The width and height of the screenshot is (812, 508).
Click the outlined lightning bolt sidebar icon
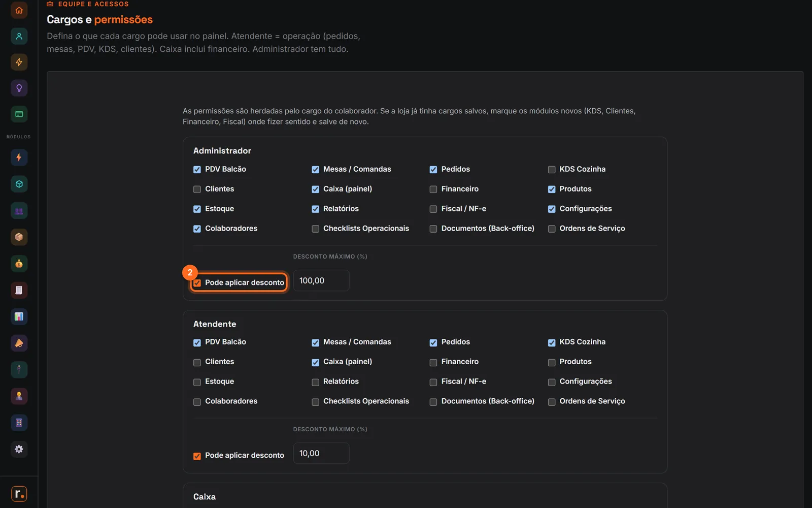(19, 62)
